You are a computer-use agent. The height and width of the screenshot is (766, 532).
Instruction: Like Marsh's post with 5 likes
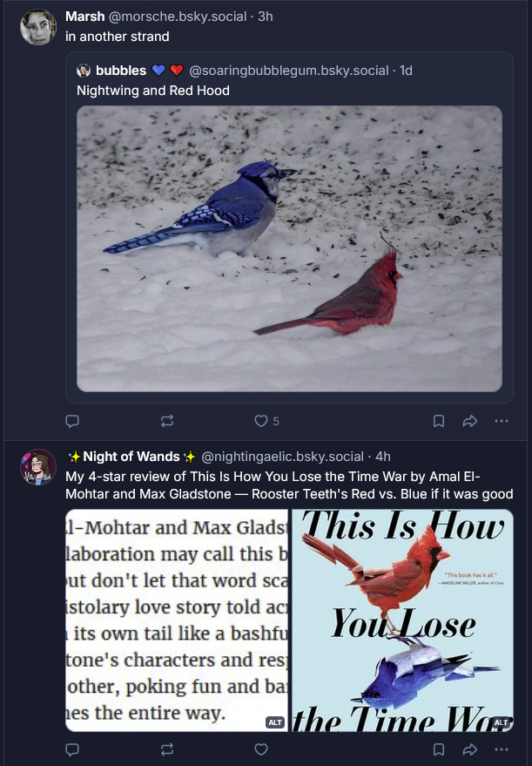click(x=261, y=421)
